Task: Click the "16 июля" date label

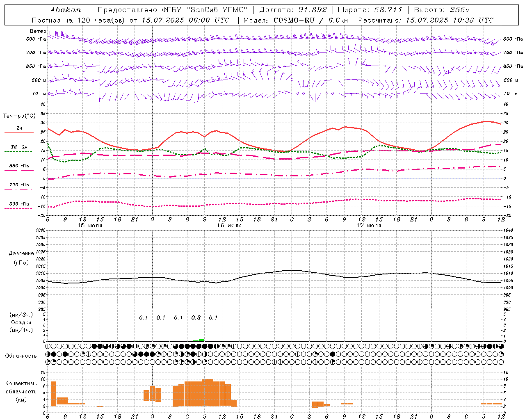Action: tap(229, 226)
